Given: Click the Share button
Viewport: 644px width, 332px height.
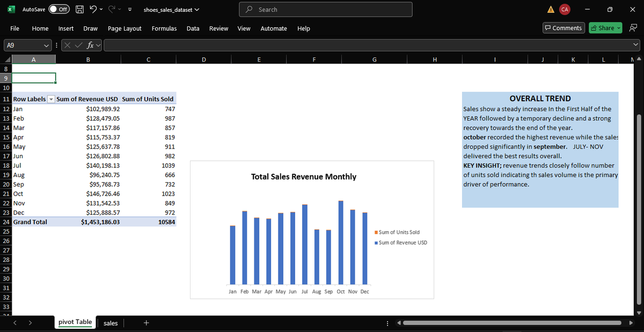Looking at the screenshot, I should tap(604, 28).
